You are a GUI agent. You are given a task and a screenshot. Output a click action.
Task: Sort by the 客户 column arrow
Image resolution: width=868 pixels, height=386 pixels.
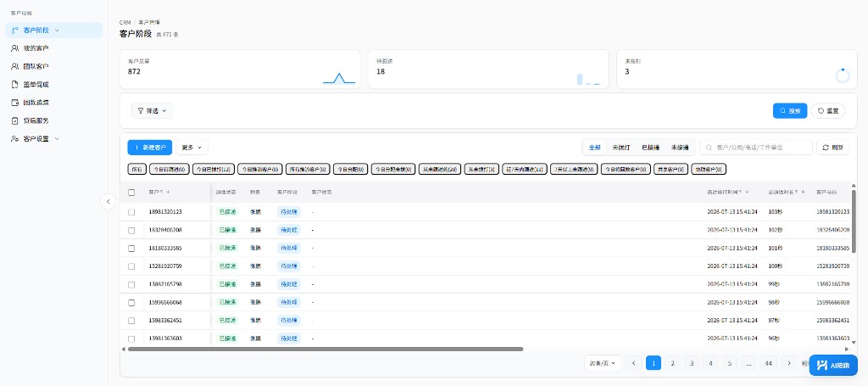[168, 193]
